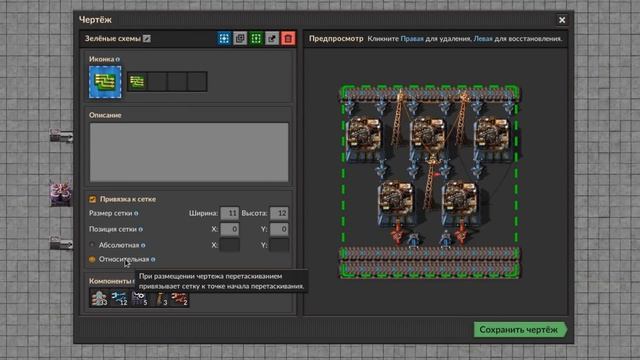
Task: Click the Позиция сетки label
Action: coord(113,229)
